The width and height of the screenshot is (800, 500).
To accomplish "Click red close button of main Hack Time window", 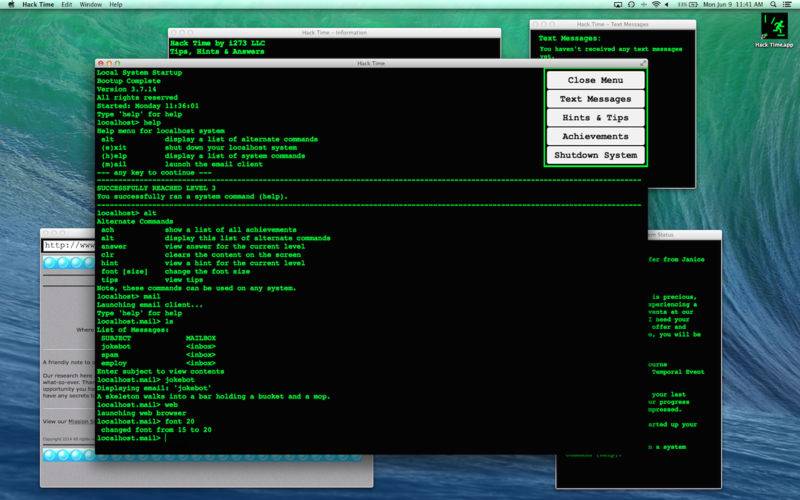I will click(101, 63).
